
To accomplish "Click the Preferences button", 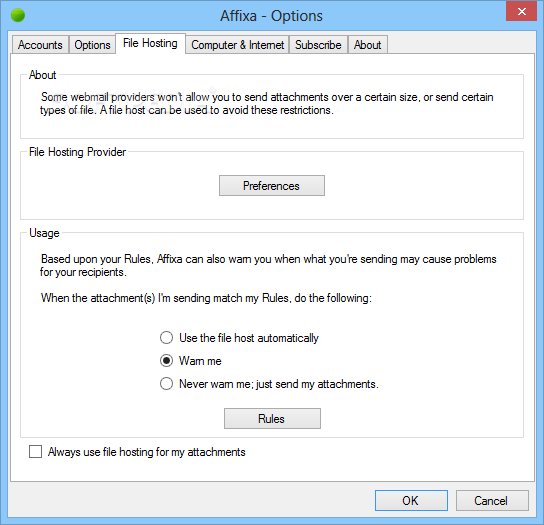I will [x=272, y=186].
